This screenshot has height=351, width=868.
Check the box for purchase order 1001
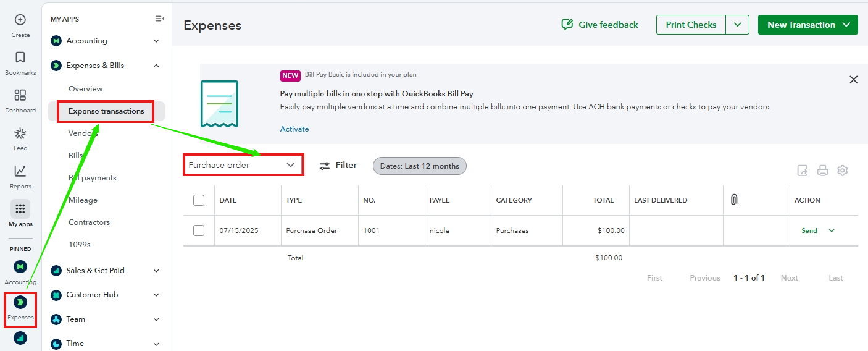[199, 230]
